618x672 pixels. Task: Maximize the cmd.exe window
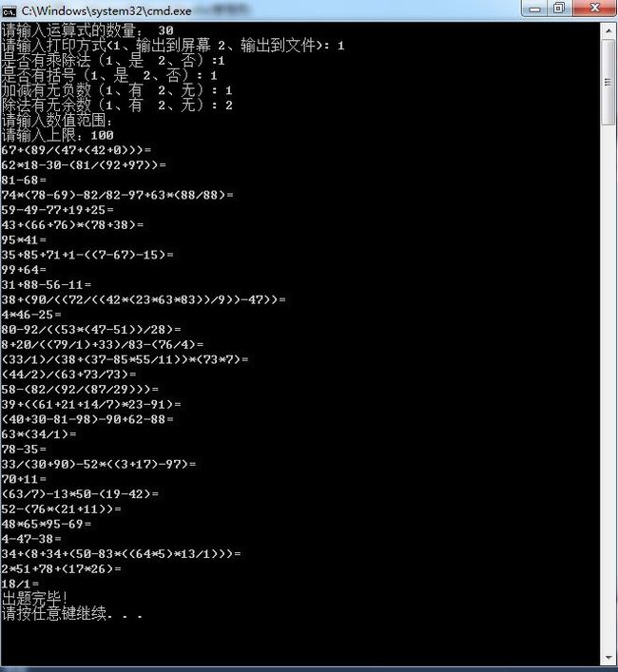click(559, 9)
